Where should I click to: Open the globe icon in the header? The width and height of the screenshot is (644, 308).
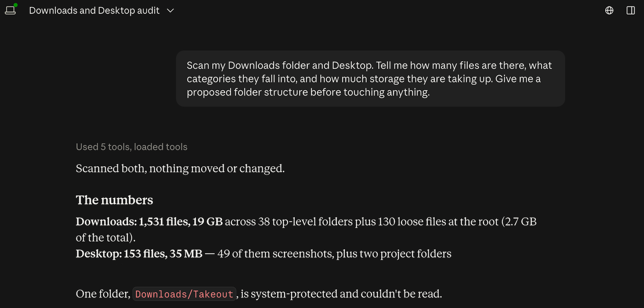click(609, 10)
